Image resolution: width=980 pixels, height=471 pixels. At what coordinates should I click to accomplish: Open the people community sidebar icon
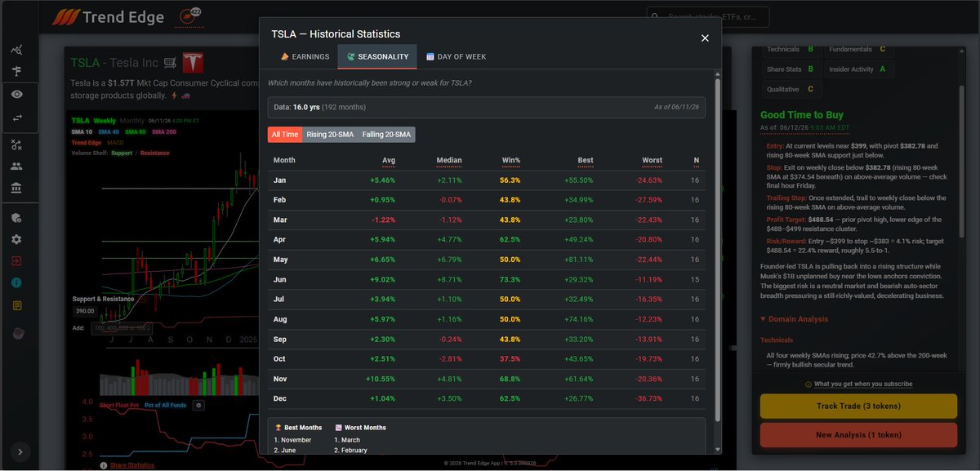(x=16, y=167)
